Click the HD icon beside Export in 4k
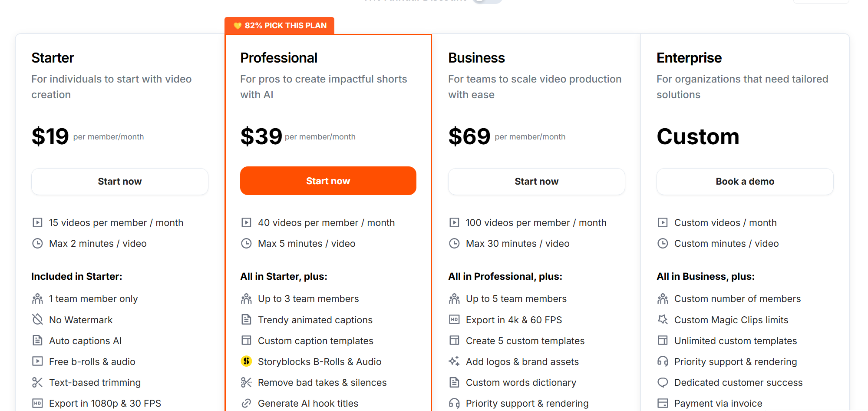 [x=454, y=320]
